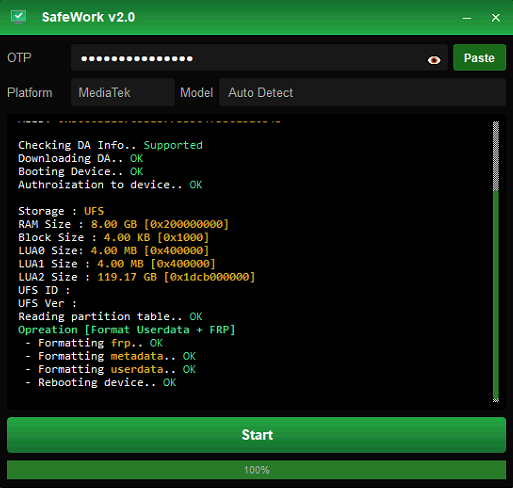Click the 'LUA0 Size: 4.00 MB' line
This screenshot has width=513, height=488.
click(114, 251)
